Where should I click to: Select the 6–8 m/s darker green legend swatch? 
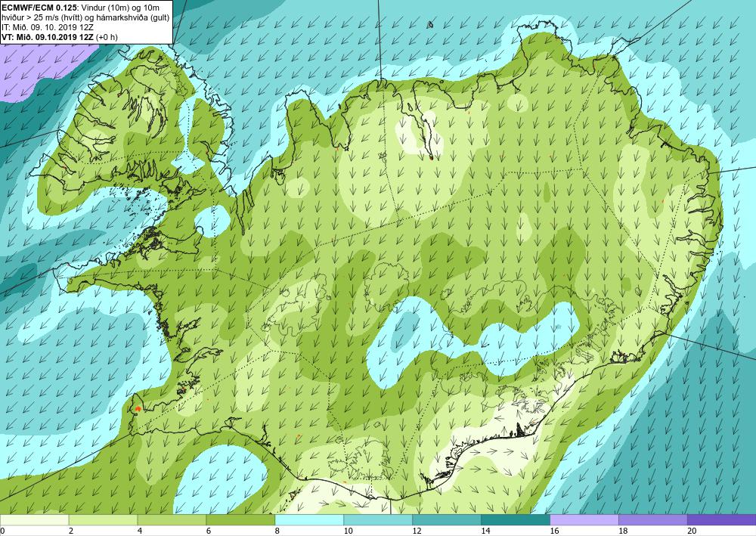click(240, 520)
